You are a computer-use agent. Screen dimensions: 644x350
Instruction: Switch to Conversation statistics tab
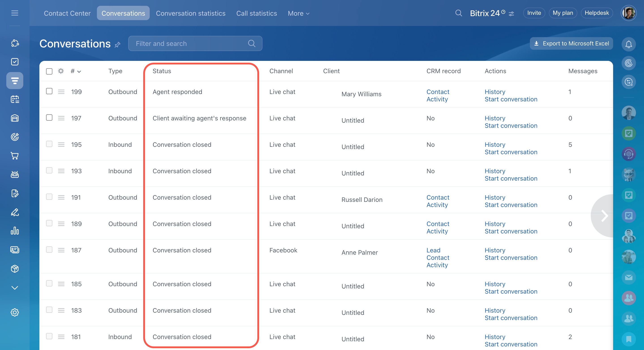[x=190, y=13]
